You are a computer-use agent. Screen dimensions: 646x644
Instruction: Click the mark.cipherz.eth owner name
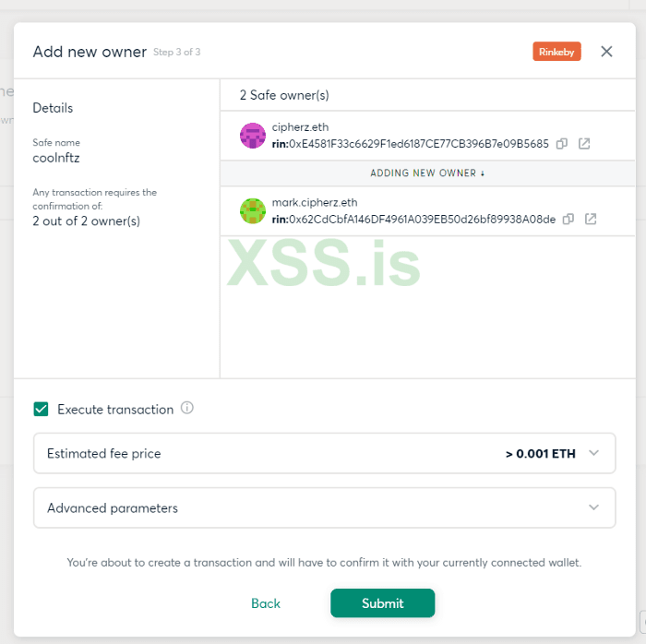click(315, 202)
